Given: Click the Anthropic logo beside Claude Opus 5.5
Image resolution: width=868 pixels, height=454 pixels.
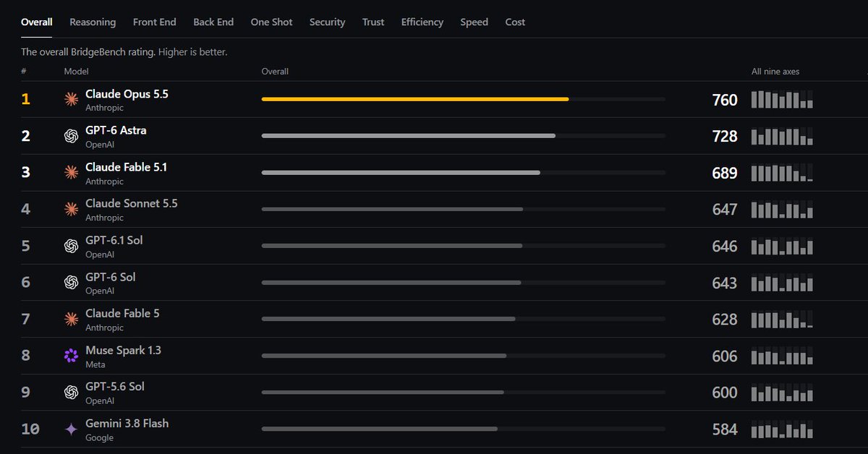Looking at the screenshot, I should (x=71, y=99).
